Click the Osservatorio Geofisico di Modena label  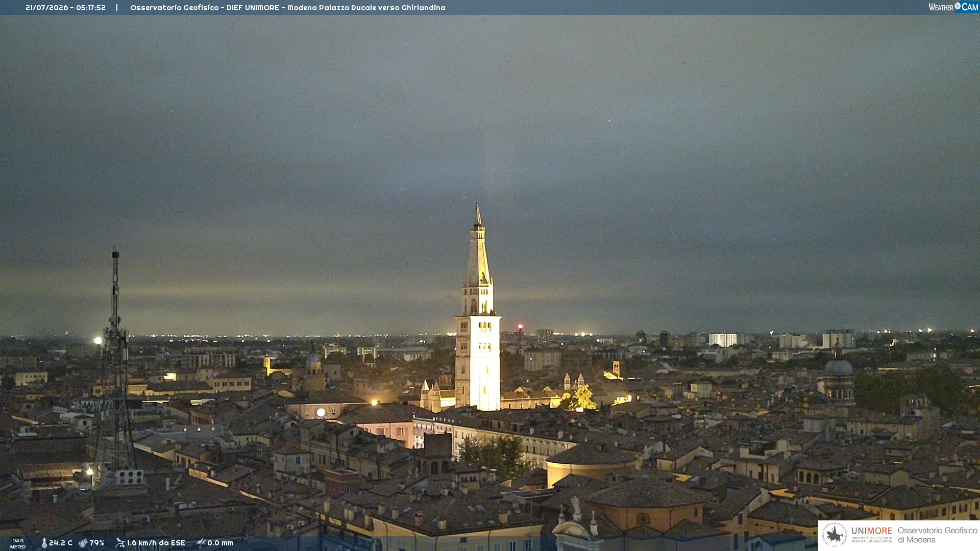tap(938, 535)
